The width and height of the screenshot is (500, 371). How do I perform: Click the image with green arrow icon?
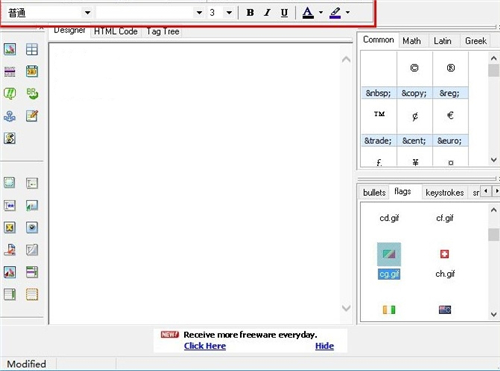[32, 205]
